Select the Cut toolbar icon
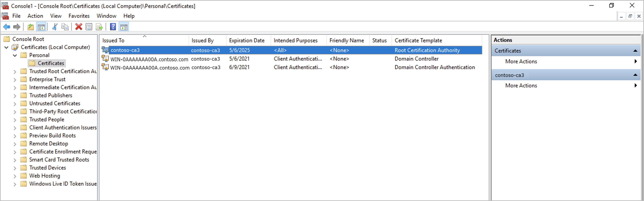This screenshot has height=201, width=644. 55,27
